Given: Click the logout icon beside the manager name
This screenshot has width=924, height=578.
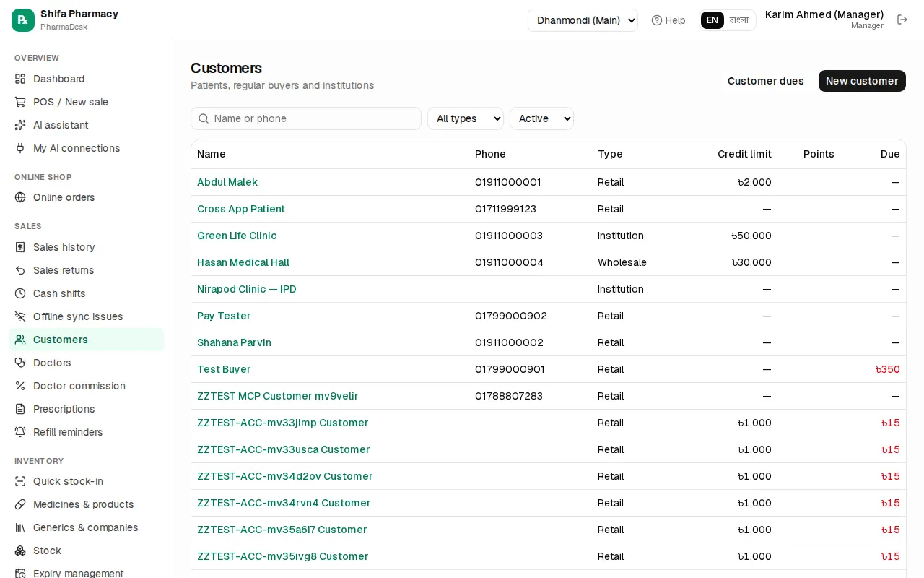Looking at the screenshot, I should point(902,20).
